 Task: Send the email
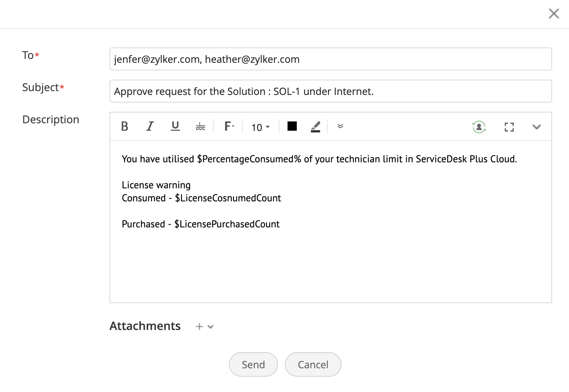[x=253, y=364]
